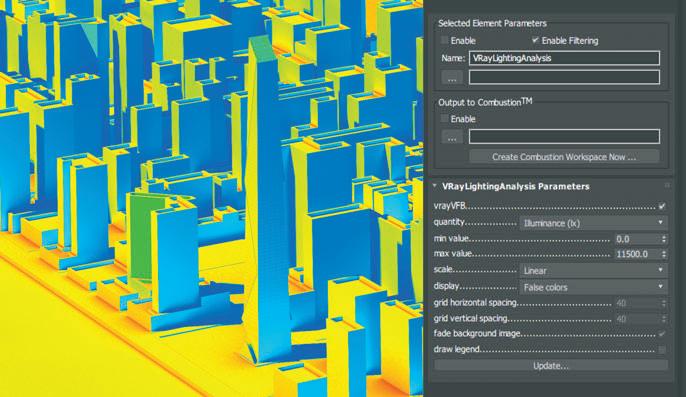The height and width of the screenshot is (397, 686).
Task: Click the Combustion file browse button
Action: tap(452, 137)
